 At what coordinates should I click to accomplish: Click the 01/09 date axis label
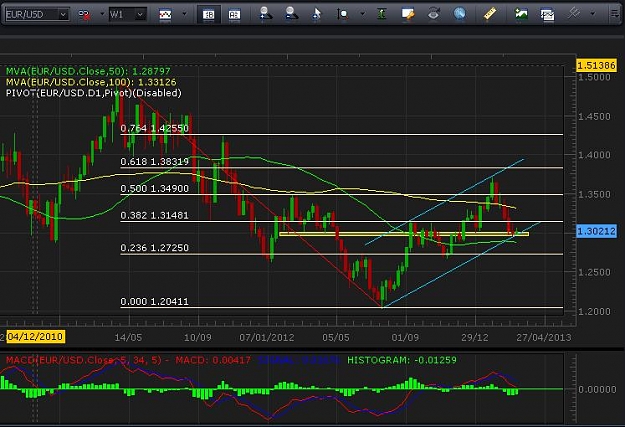coord(405,338)
